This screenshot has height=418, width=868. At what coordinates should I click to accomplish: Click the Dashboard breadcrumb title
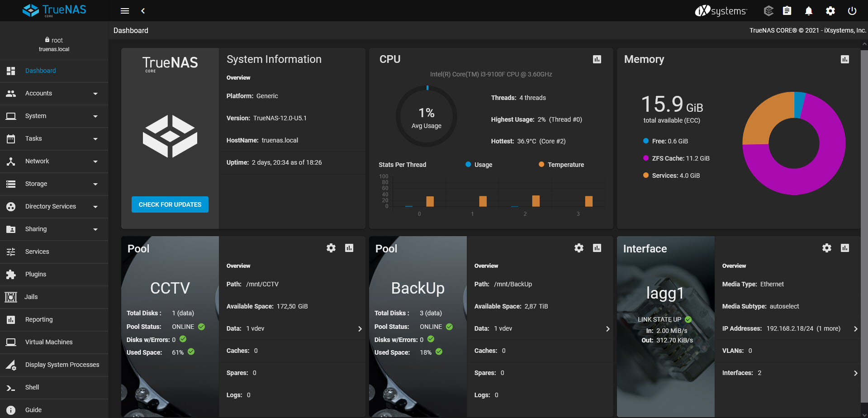[x=131, y=30]
